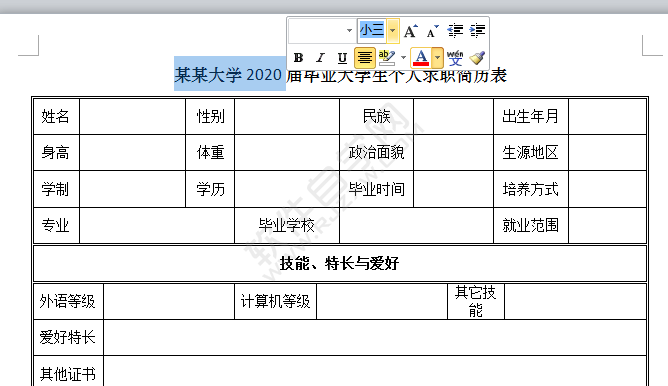This screenshot has width=668, height=386.
Task: Click the 就业范围 table cell
Action: (530, 225)
